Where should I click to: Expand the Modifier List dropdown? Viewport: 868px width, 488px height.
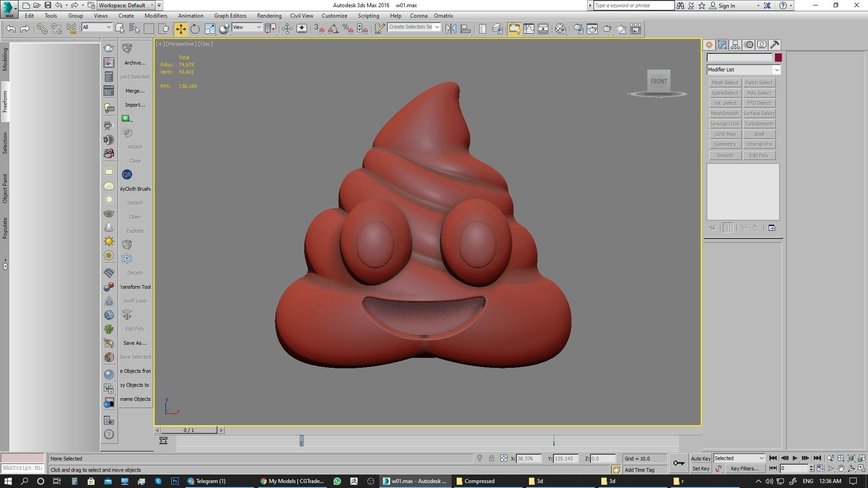click(743, 70)
